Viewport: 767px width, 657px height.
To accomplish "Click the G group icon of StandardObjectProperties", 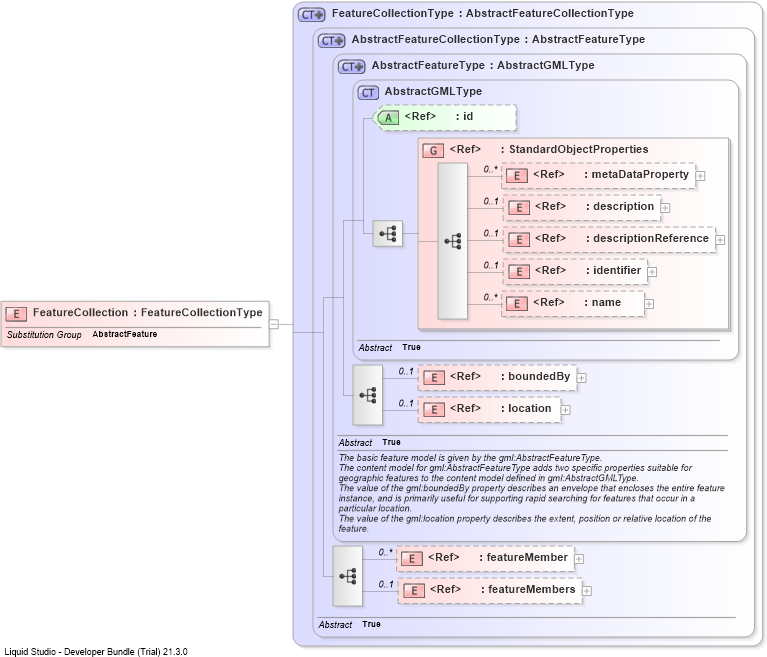I will click(x=433, y=150).
